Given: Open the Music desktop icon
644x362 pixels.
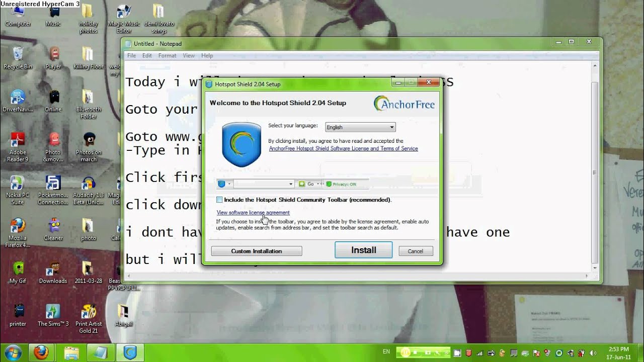Looking at the screenshot, I should [53, 15].
